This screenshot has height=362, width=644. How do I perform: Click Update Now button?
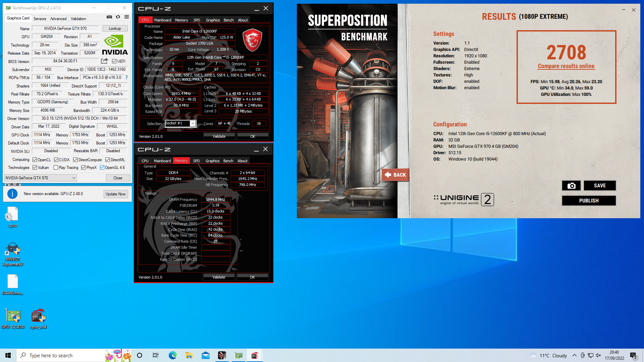(x=116, y=194)
